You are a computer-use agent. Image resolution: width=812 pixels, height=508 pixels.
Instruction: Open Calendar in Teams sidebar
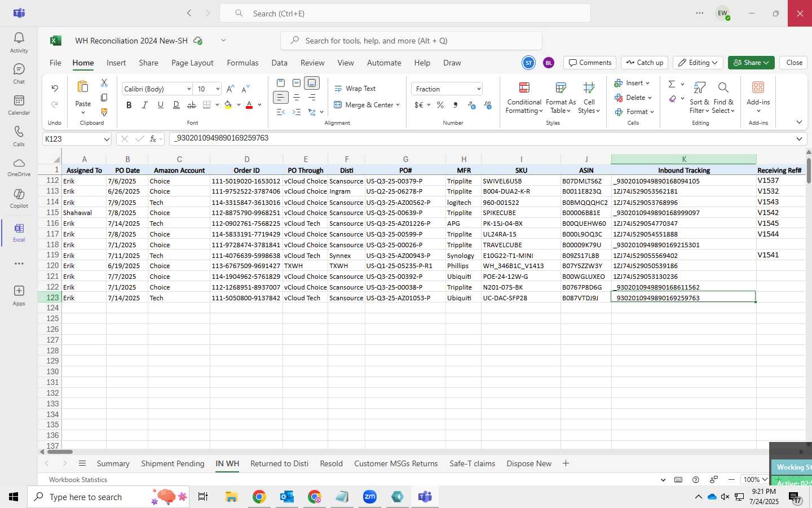19,105
